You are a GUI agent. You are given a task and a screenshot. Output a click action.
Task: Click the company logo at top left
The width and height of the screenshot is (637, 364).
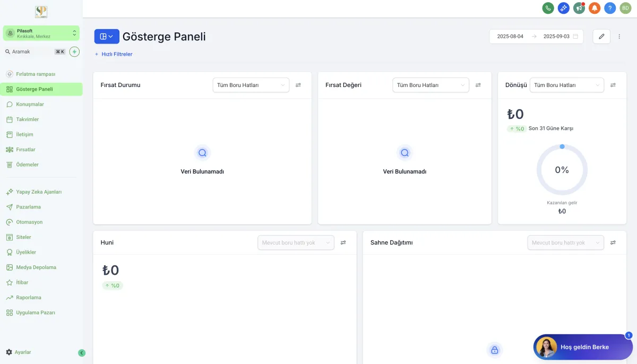(x=41, y=12)
